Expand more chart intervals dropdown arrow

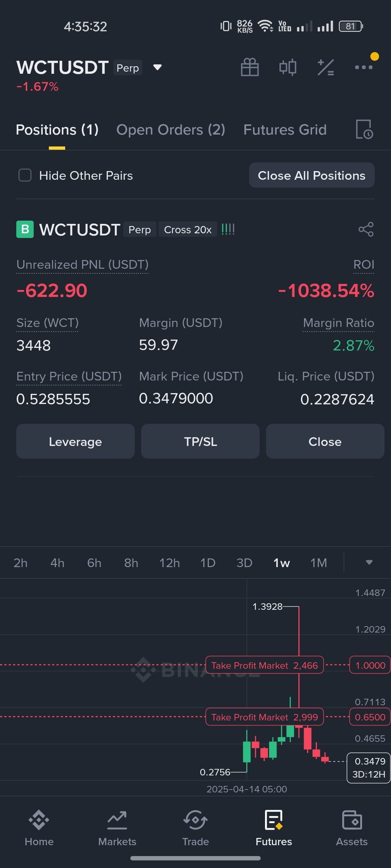(369, 562)
